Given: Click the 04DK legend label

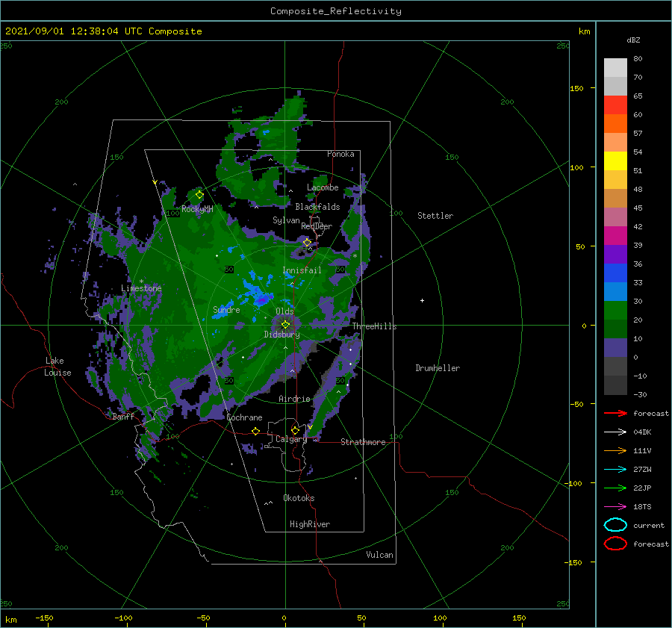Looking at the screenshot, I should (642, 432).
